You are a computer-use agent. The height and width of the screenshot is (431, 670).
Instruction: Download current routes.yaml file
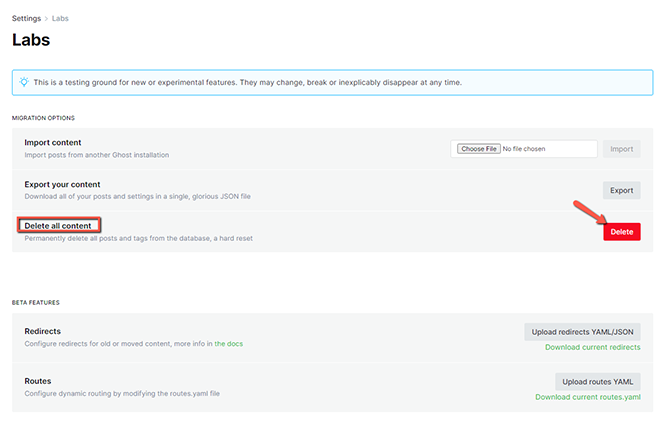[587, 397]
